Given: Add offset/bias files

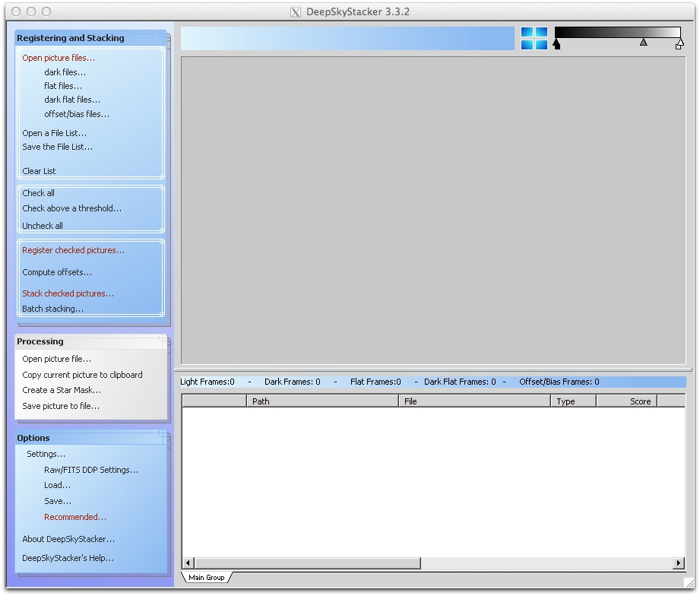Looking at the screenshot, I should pos(77,114).
